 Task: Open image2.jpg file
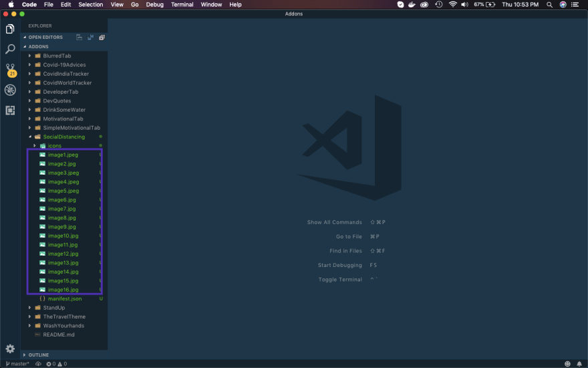coord(61,164)
